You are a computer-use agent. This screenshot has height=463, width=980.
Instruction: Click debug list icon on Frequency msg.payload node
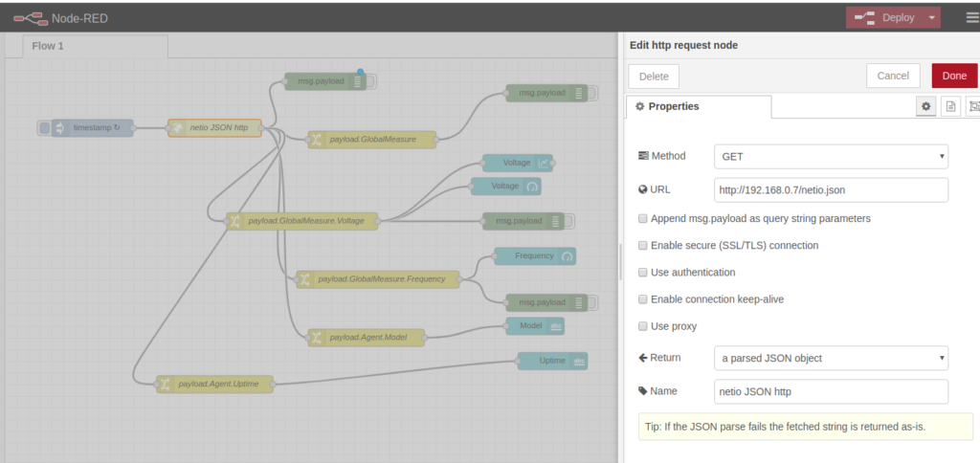pos(579,302)
